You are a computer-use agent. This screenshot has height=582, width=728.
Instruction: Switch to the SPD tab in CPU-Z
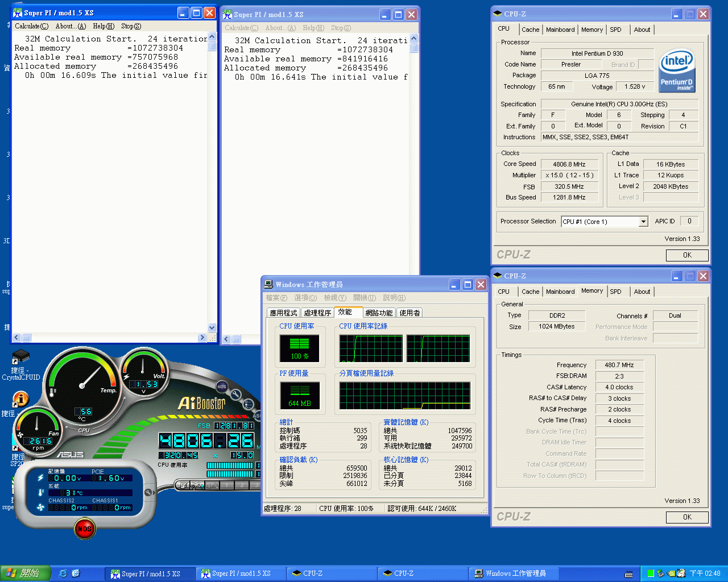coord(617,29)
